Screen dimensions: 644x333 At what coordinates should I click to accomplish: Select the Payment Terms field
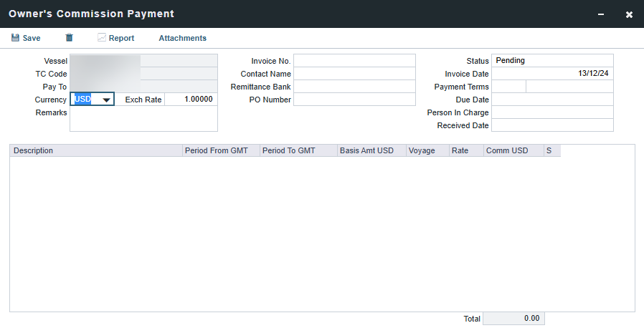[509, 87]
